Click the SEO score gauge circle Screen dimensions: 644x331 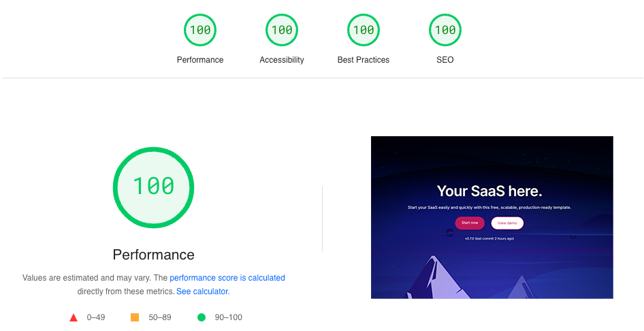pos(445,30)
